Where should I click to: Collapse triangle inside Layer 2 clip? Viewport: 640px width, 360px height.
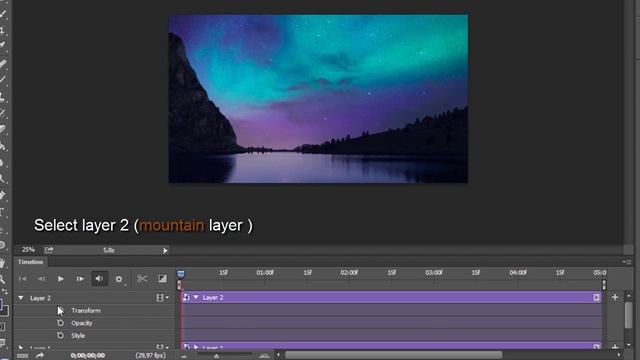pyautogui.click(x=196, y=297)
